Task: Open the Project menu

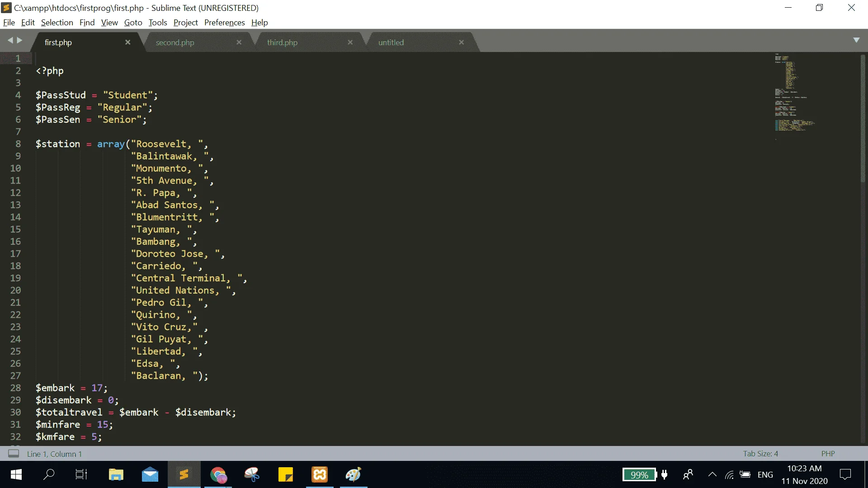Action: coord(186,23)
